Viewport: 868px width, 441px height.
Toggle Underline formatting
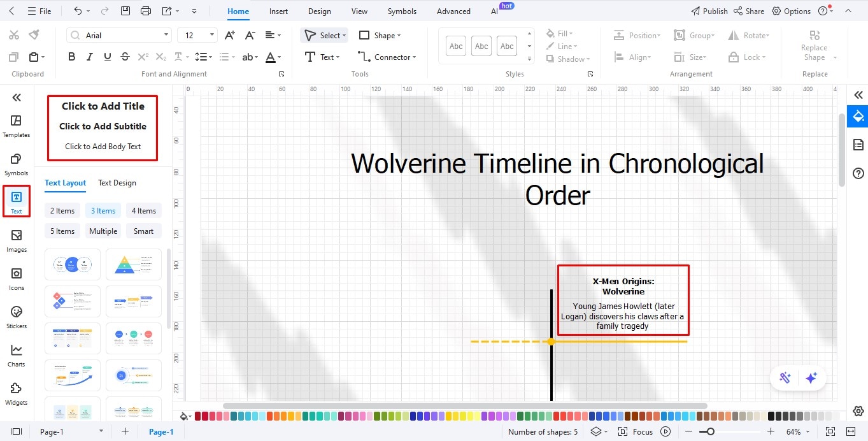[x=107, y=57]
